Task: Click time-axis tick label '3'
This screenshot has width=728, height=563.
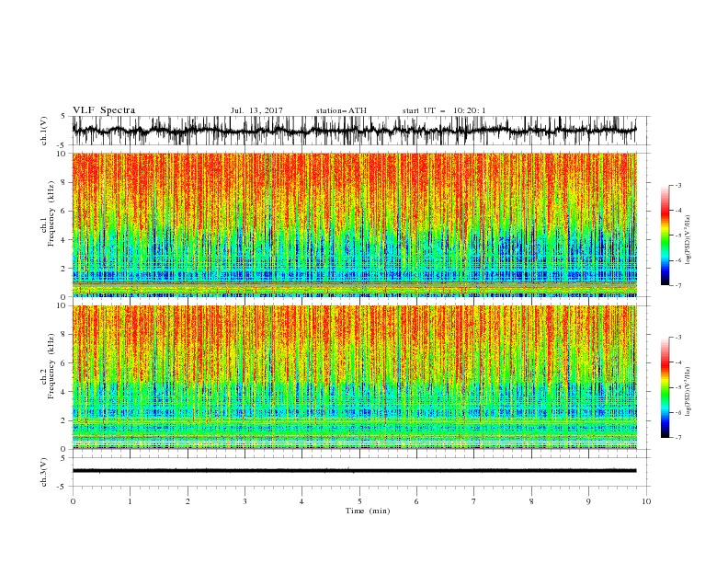Action: pyautogui.click(x=245, y=501)
